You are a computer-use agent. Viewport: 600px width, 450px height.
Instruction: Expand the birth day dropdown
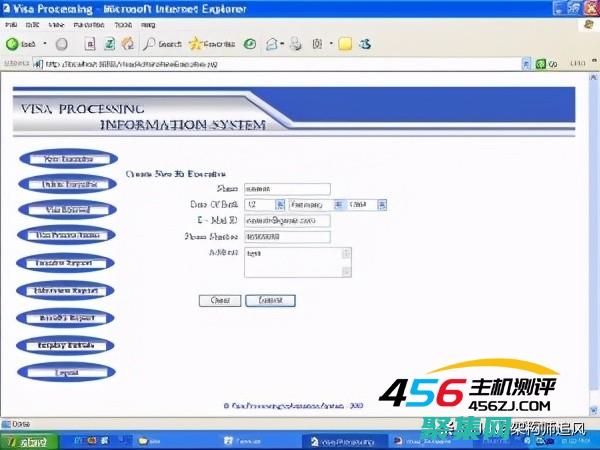pyautogui.click(x=280, y=204)
